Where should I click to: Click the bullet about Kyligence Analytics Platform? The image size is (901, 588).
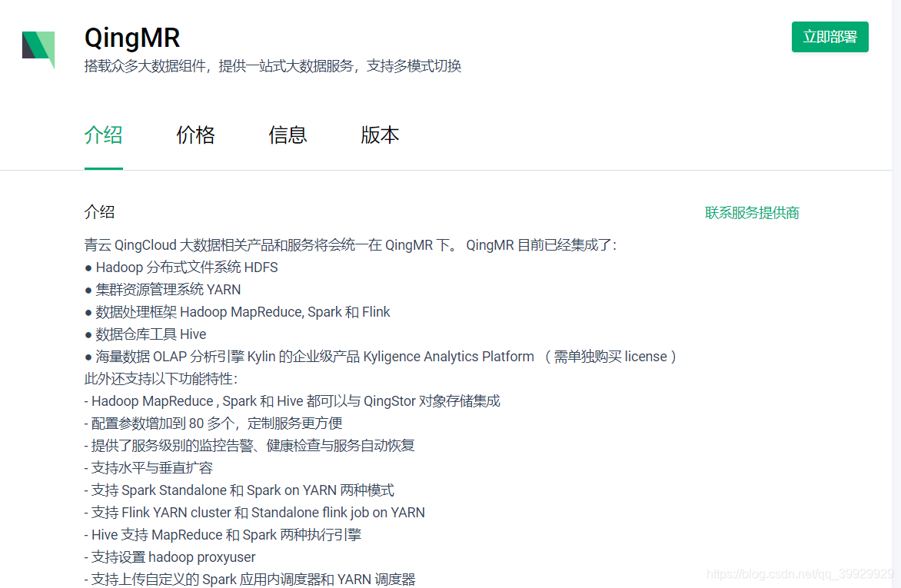381,357
